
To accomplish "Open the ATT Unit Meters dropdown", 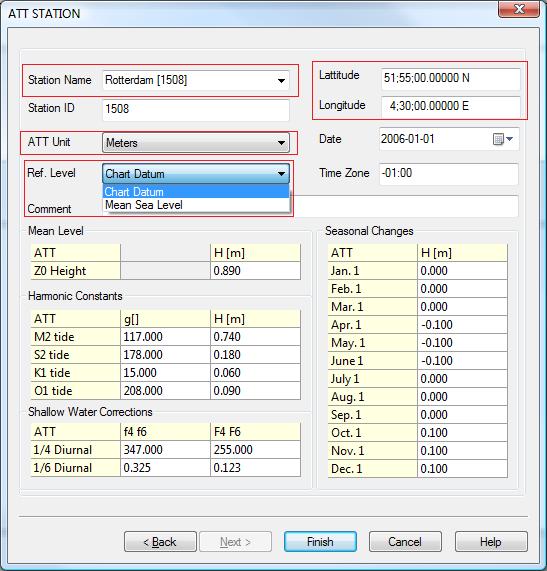I will click(196, 143).
